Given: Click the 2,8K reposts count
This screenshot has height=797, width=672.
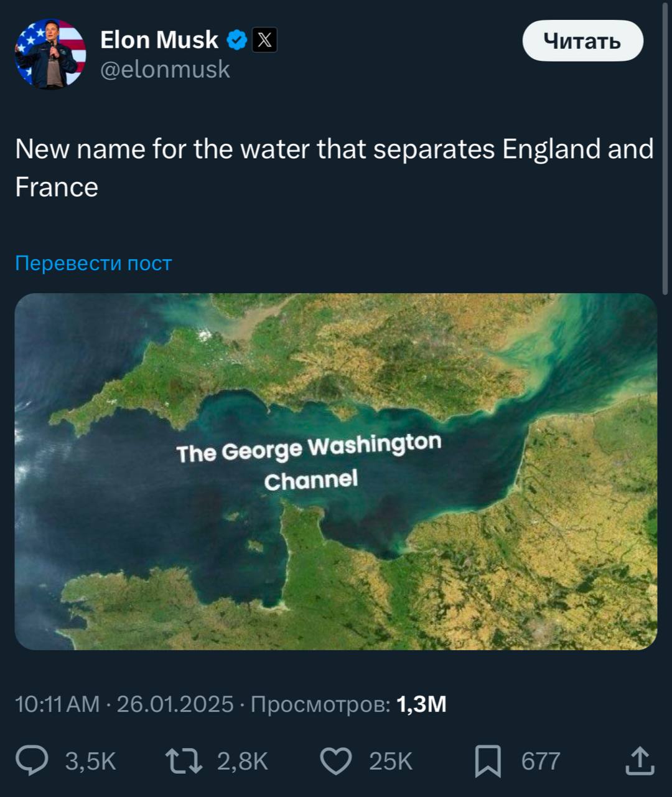Looking at the screenshot, I should point(243,762).
